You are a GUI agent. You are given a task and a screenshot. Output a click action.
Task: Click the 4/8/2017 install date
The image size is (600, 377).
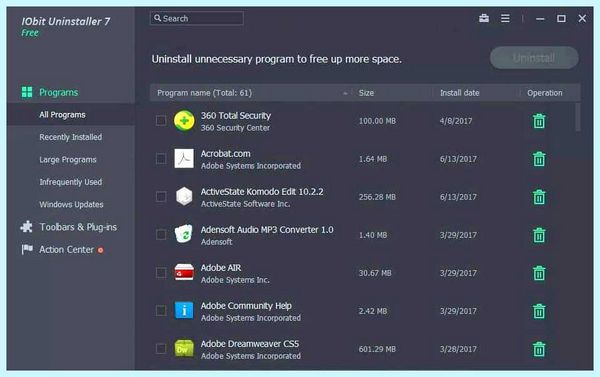[456, 121]
